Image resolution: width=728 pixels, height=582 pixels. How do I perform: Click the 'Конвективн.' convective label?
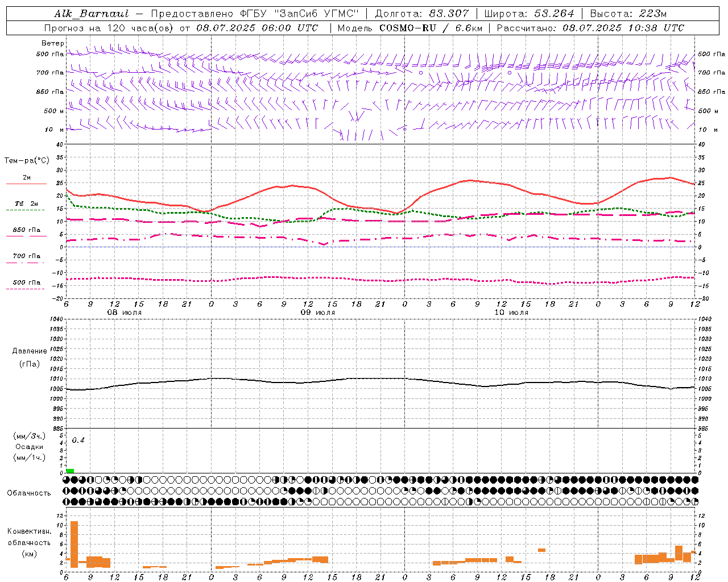coord(29,531)
